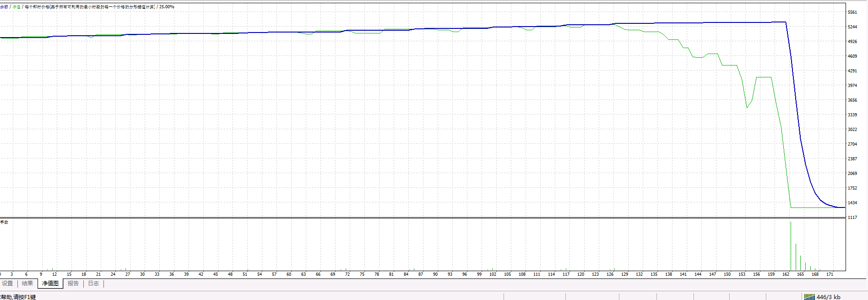Screen dimensions: 868x300
Task: Click the 126 mark on the horizontal axis
Action: pyautogui.click(x=610, y=274)
